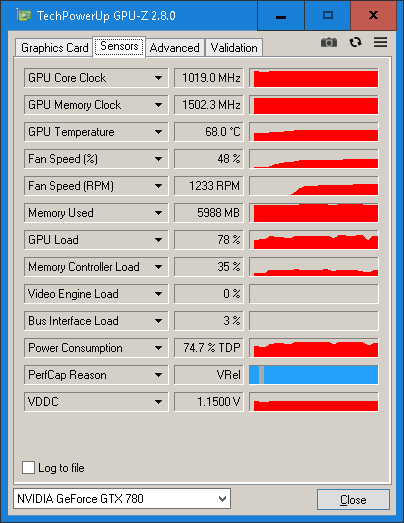The image size is (404, 523).
Task: Open the GPU Core Clock dropdown arrow
Action: [x=158, y=78]
